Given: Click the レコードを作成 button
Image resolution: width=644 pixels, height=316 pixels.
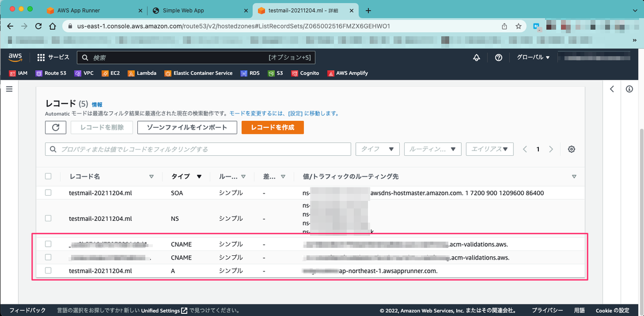Looking at the screenshot, I should coord(273,127).
